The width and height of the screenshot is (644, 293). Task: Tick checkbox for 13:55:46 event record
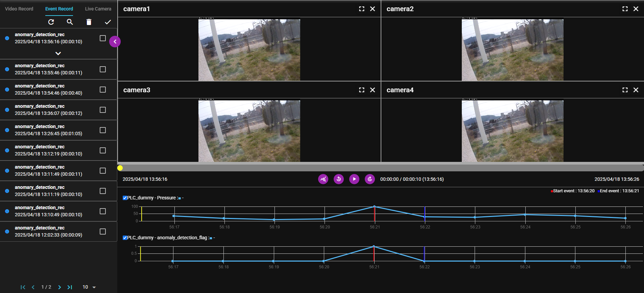point(103,69)
